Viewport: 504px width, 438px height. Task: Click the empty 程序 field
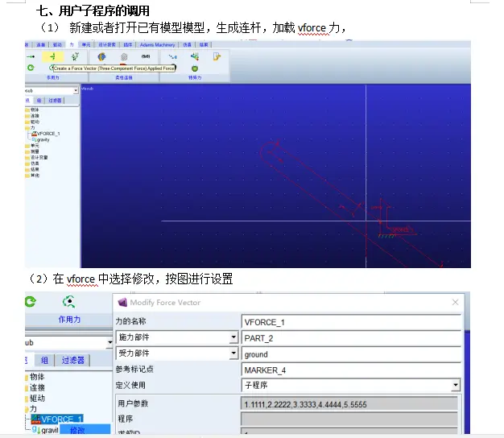(x=349, y=419)
